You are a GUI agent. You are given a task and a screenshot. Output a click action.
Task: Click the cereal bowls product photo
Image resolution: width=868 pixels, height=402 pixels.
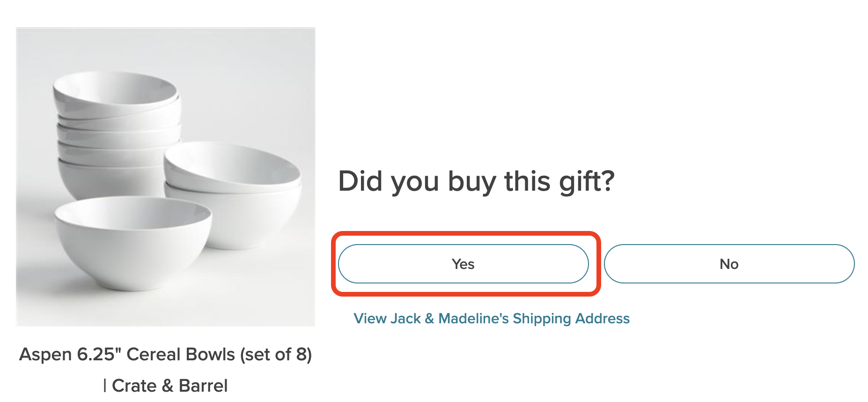[x=166, y=177]
